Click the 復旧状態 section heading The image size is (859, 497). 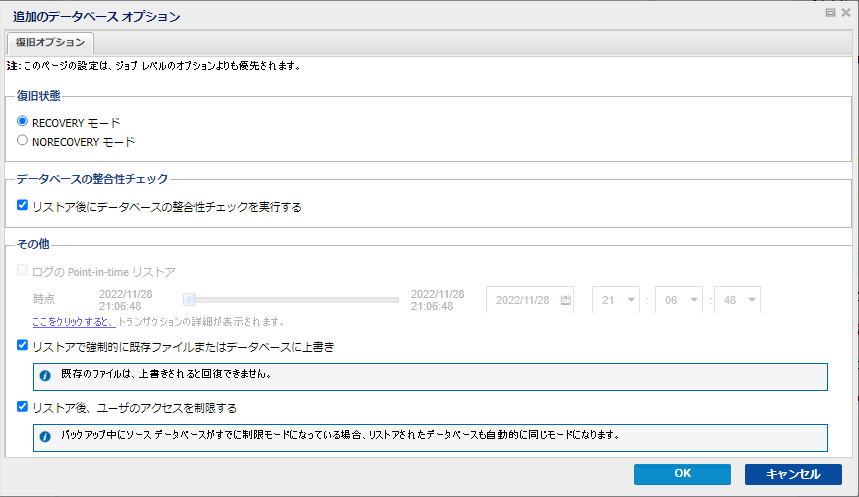38,96
